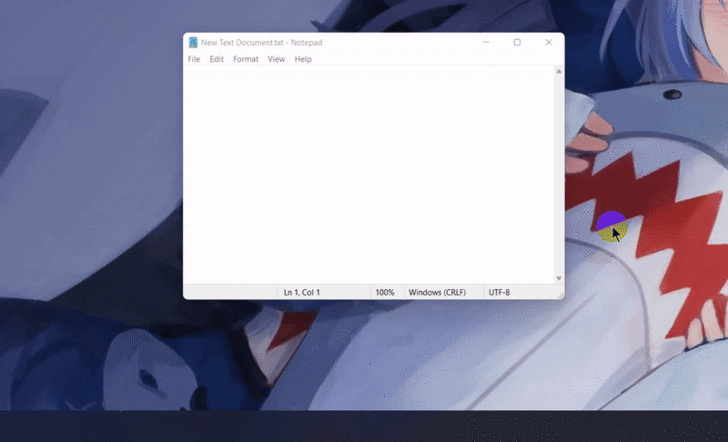The image size is (728, 442).
Task: Click the "New Text Document.txt - Notepad" title text
Action: [261, 42]
